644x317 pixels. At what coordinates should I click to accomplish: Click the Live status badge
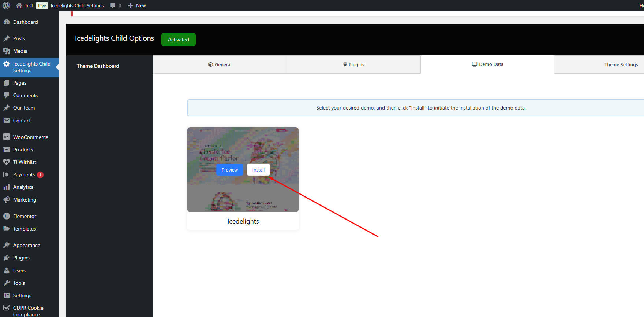coord(42,5)
